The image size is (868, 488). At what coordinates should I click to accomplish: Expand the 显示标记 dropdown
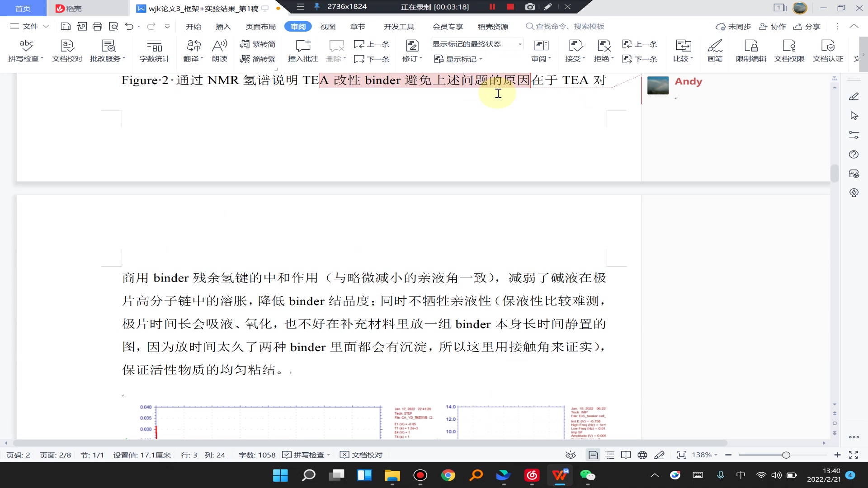click(x=458, y=59)
